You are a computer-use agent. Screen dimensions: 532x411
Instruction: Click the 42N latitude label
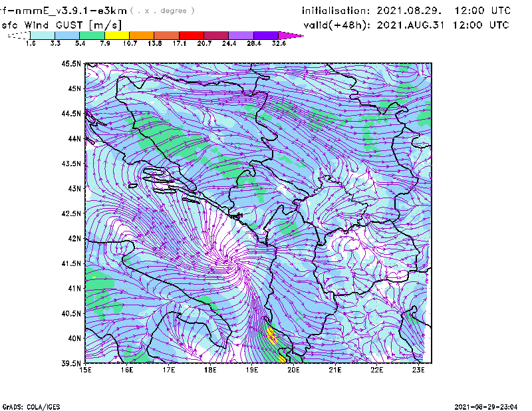pos(74,239)
